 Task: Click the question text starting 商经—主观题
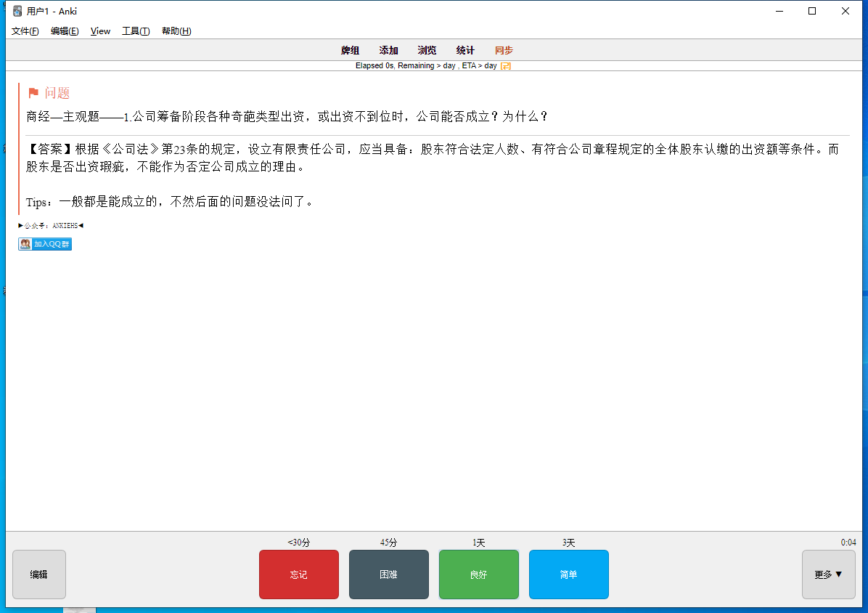(288, 116)
